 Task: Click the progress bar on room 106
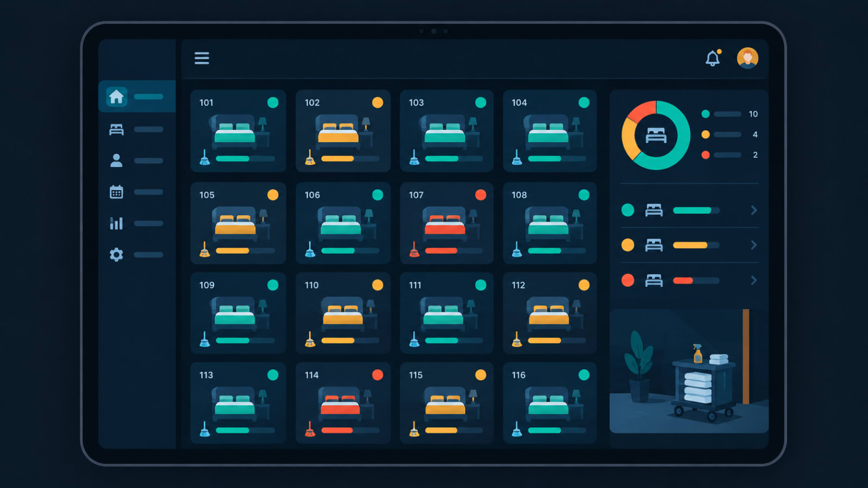point(350,251)
